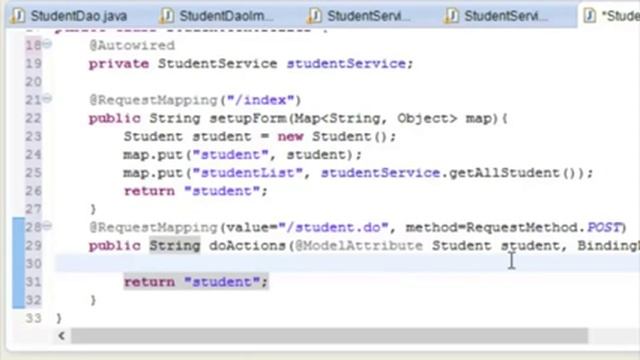Select the second StudentServi... tab
Viewport: 640px width, 360px height.
tap(497, 16)
